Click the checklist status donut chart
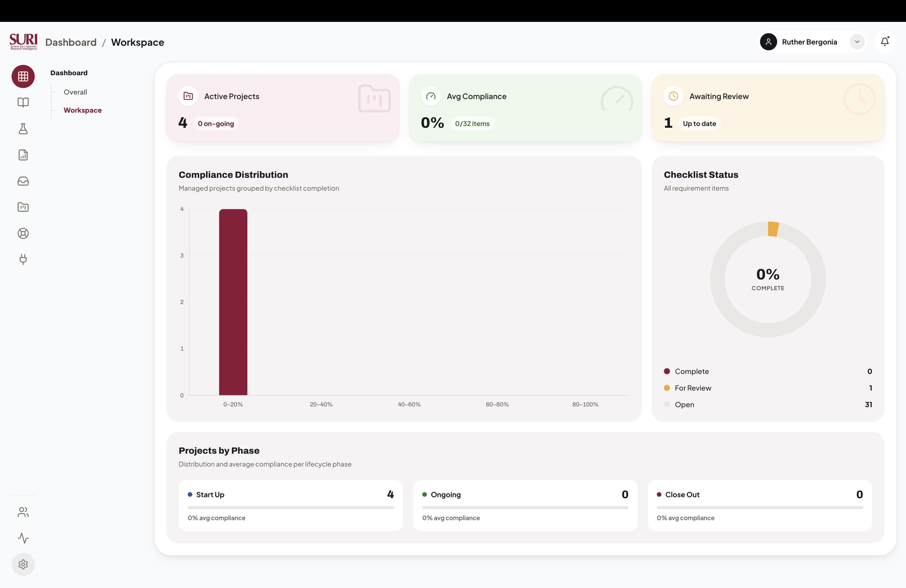 [768, 279]
